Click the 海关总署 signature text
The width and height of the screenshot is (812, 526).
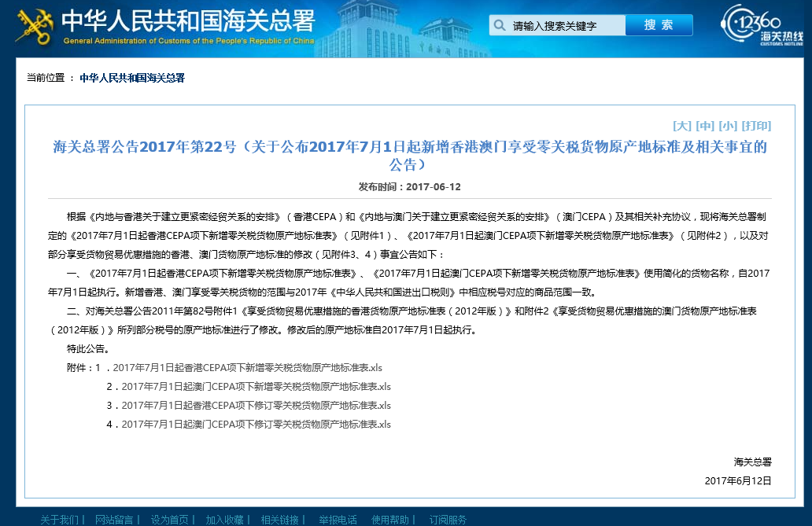pos(752,462)
